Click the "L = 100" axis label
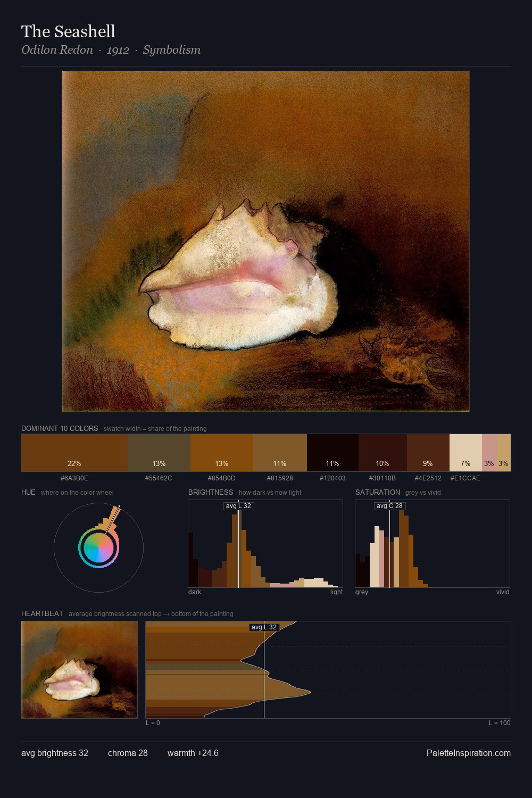Image resolution: width=532 pixels, height=798 pixels. coord(500,723)
